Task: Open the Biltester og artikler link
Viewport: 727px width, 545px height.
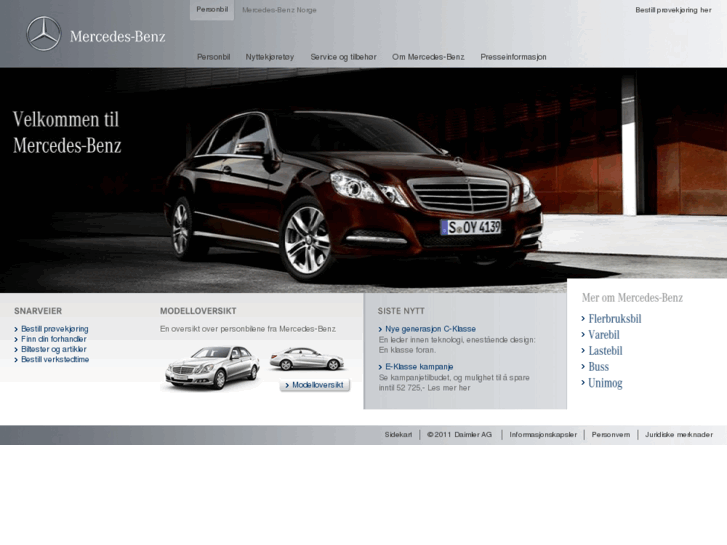Action: coord(54,349)
